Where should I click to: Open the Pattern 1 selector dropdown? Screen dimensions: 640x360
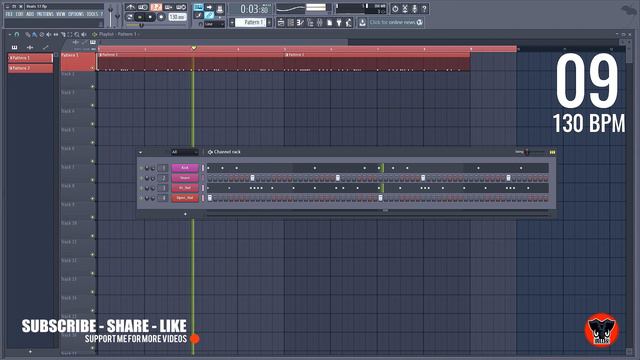click(250, 22)
